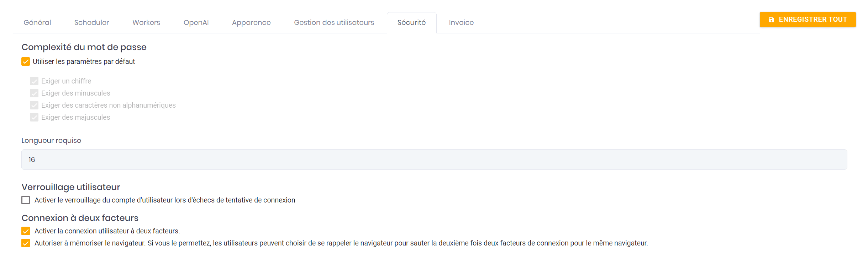The image size is (868, 270).
Task: Toggle Exiger des majuscules checkbox
Action: click(x=34, y=117)
